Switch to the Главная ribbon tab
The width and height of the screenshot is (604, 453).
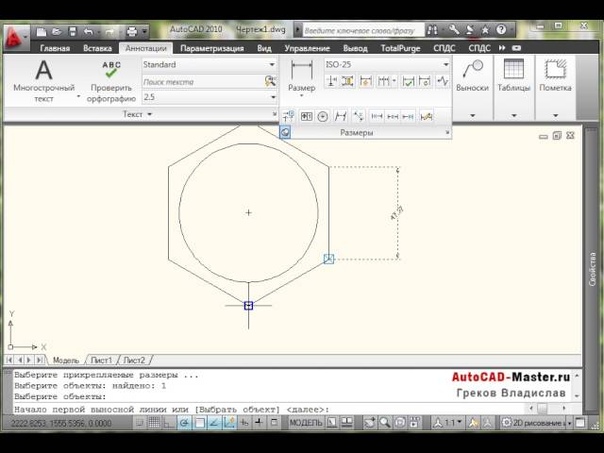55,48
